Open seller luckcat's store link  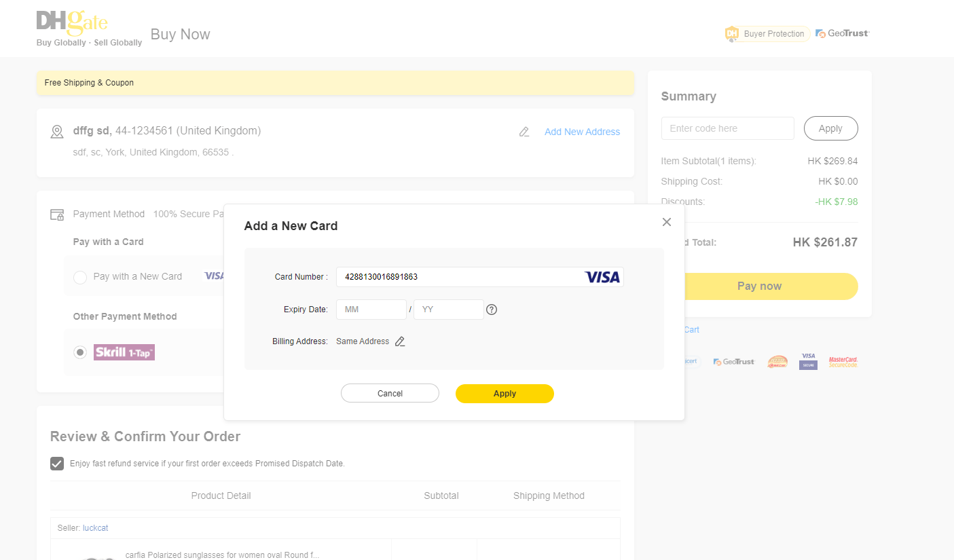95,528
